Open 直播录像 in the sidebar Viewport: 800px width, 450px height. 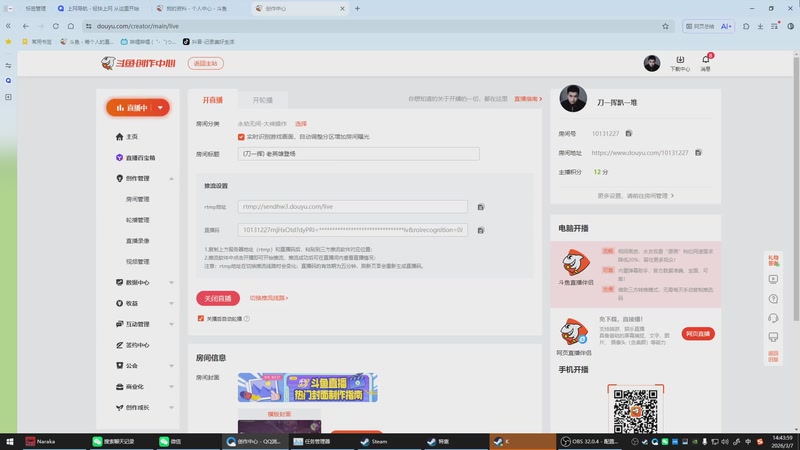137,241
